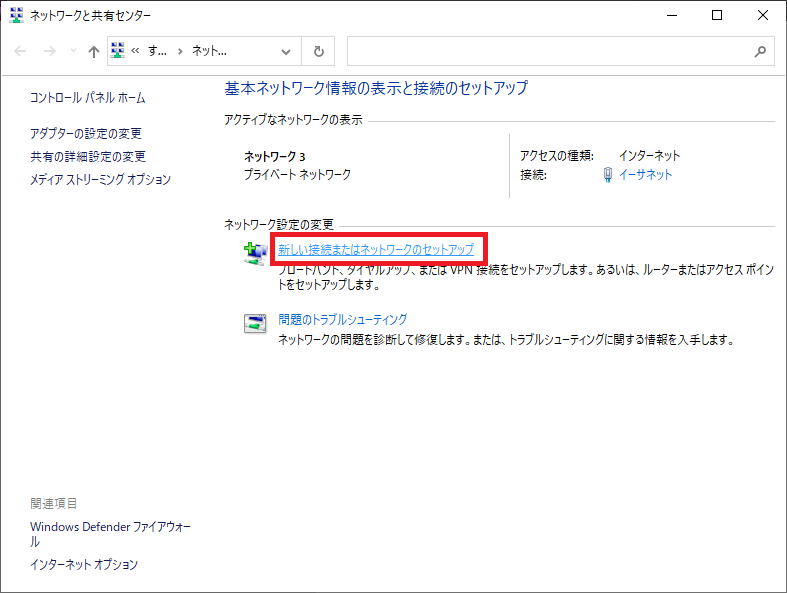Click the network icon in the address bar

pyautogui.click(x=119, y=51)
